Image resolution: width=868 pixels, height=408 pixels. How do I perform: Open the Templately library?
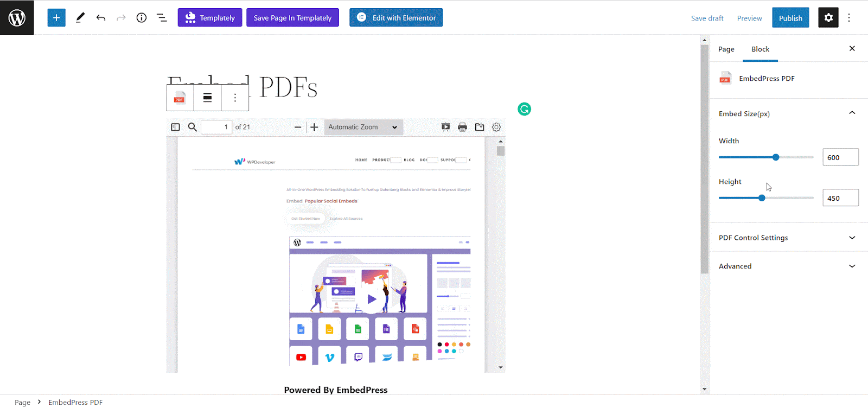point(210,17)
